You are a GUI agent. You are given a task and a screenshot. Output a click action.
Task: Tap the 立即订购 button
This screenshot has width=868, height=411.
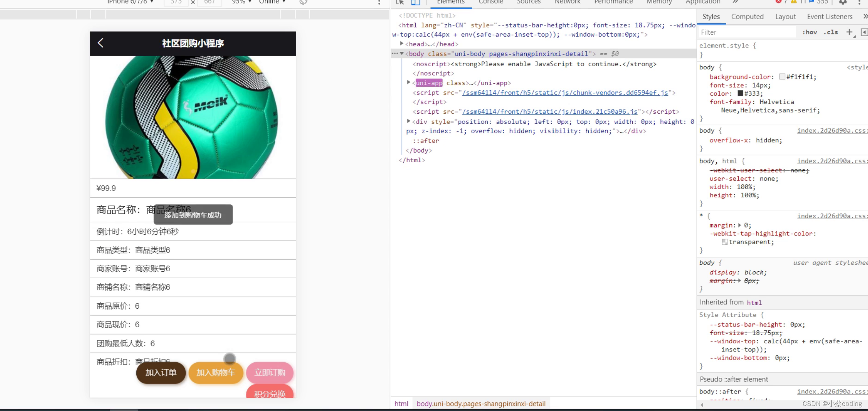point(270,372)
